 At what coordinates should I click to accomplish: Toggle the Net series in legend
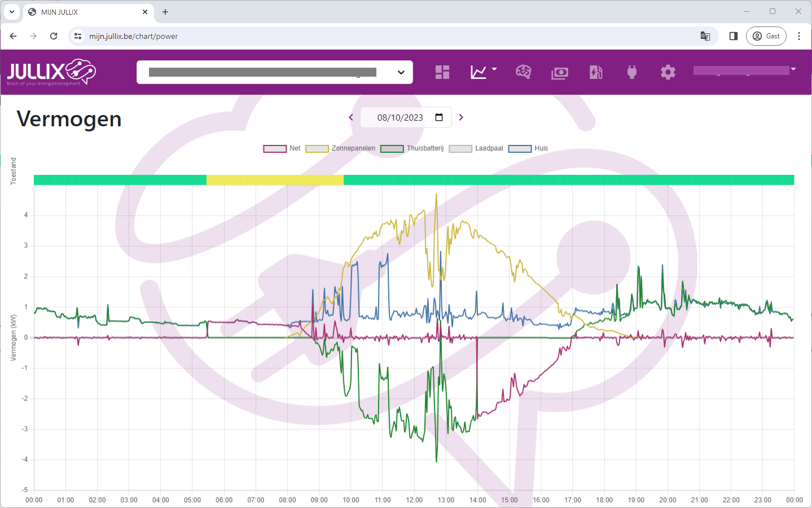(x=282, y=148)
